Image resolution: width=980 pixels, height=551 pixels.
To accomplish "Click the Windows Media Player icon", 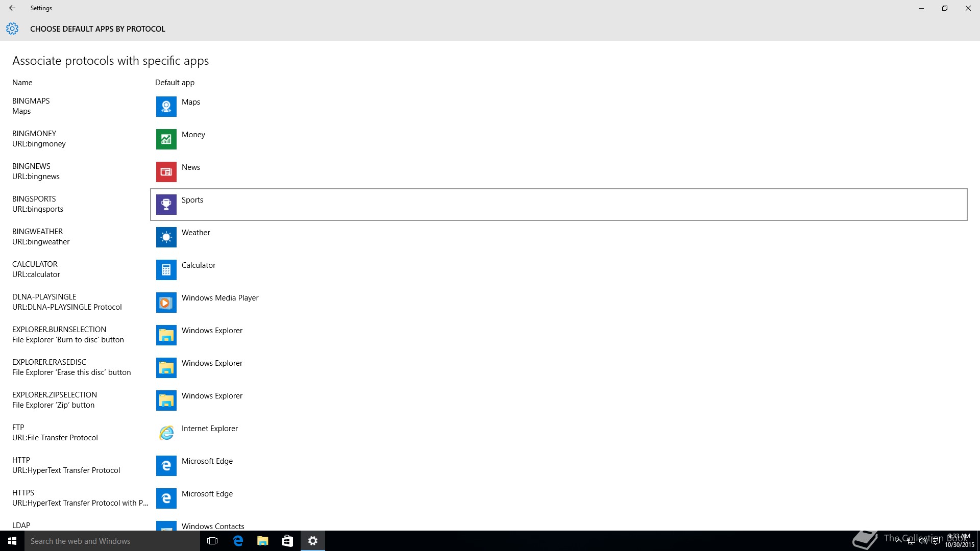I will (x=166, y=303).
